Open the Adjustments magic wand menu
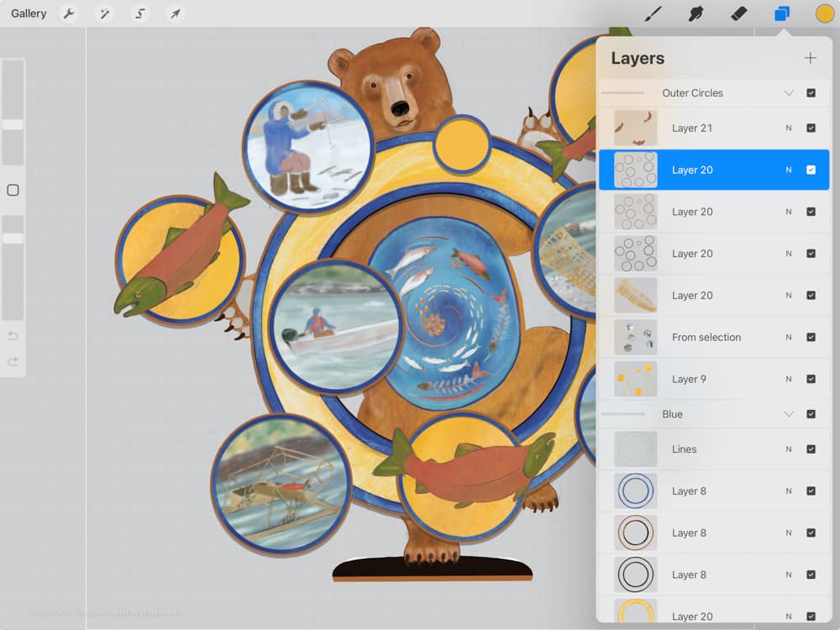This screenshot has width=840, height=630. pyautogui.click(x=104, y=13)
